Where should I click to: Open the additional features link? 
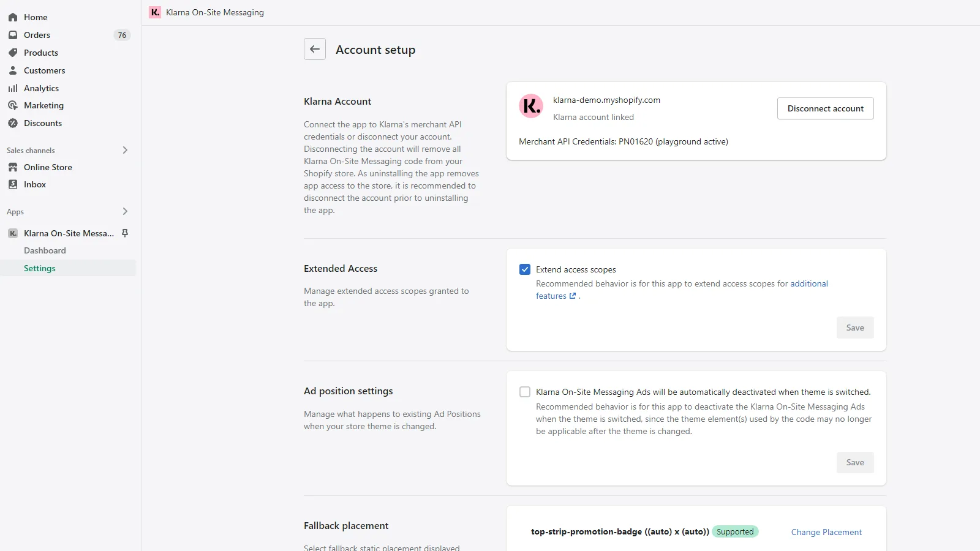pos(809,283)
